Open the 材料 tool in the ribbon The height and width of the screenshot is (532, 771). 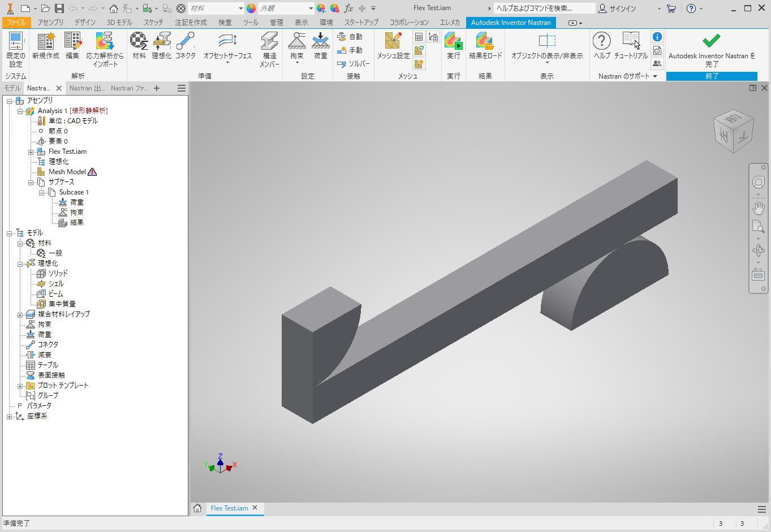click(139, 46)
